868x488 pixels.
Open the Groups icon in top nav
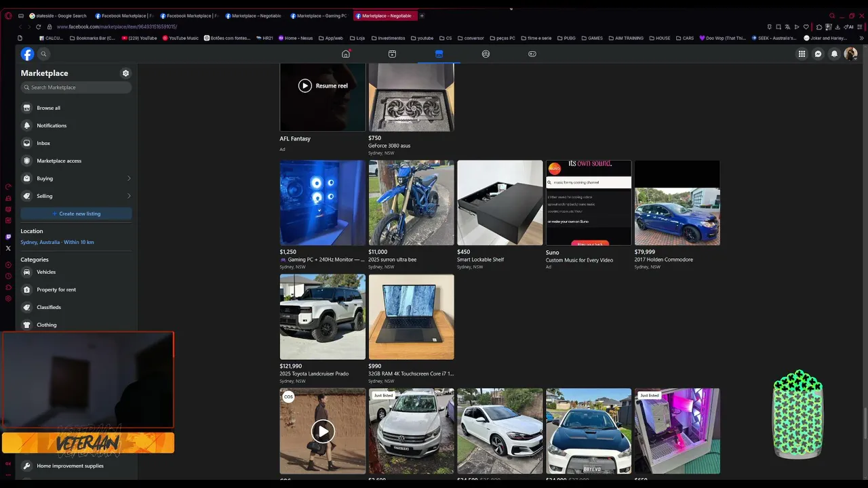tap(486, 54)
